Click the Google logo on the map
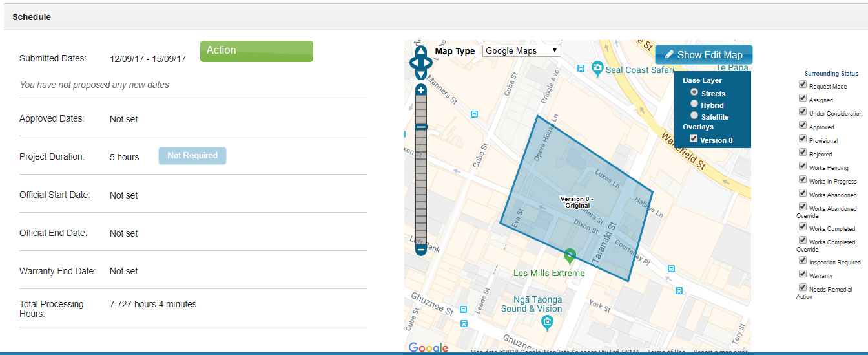Viewport: 868px width, 355px height. pos(428,349)
